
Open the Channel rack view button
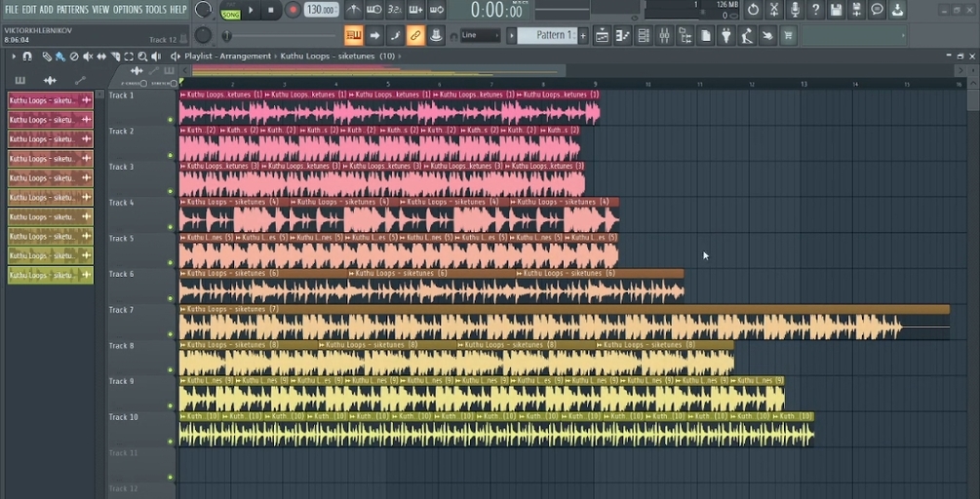point(644,36)
